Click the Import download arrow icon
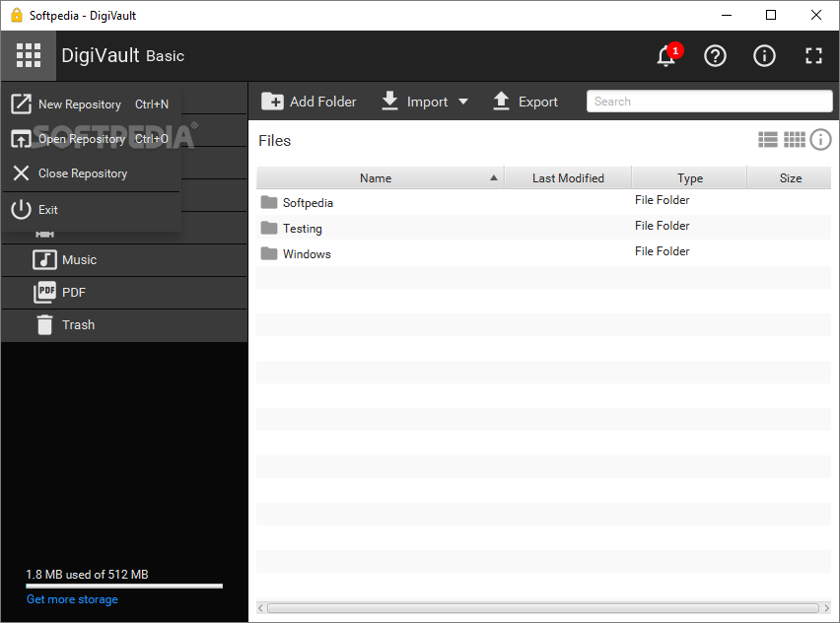 pyautogui.click(x=390, y=101)
